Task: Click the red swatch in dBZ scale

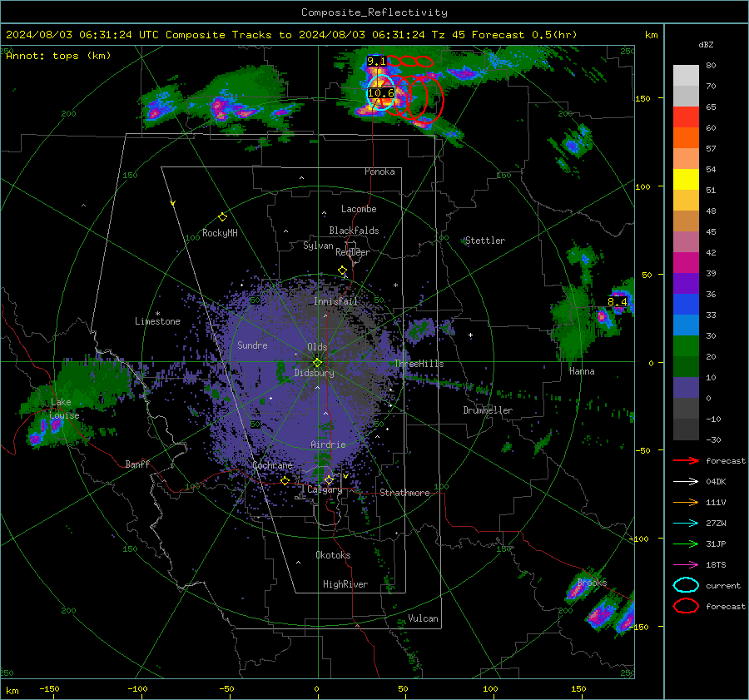Action: coord(686,117)
